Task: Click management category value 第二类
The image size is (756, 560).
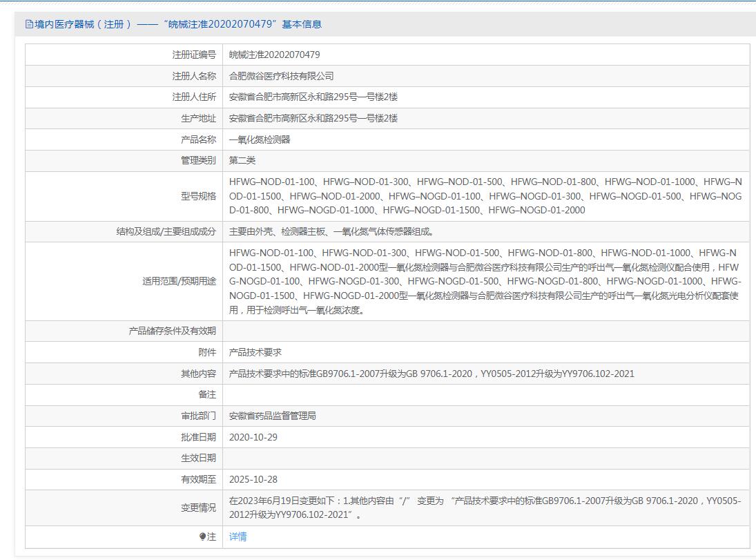Action: (242, 161)
